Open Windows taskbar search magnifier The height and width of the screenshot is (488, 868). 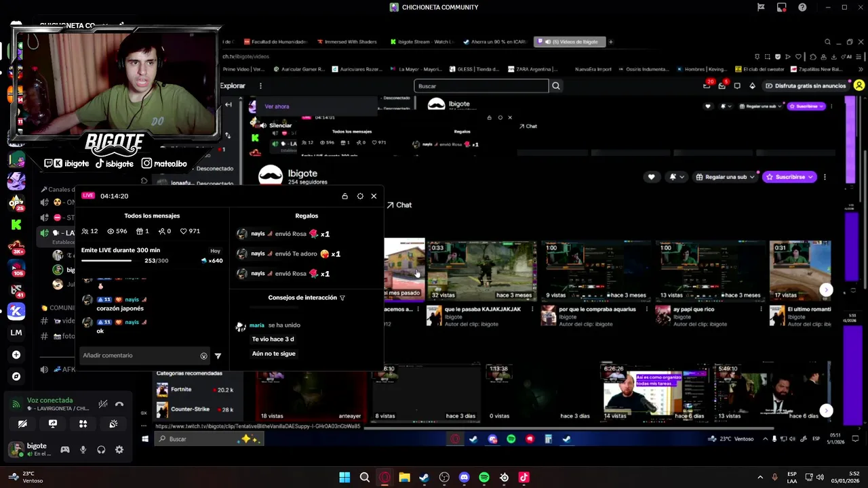click(x=364, y=477)
